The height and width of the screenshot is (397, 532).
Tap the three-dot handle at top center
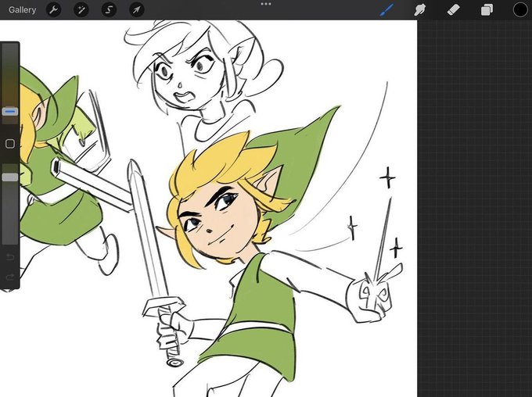(266, 4)
